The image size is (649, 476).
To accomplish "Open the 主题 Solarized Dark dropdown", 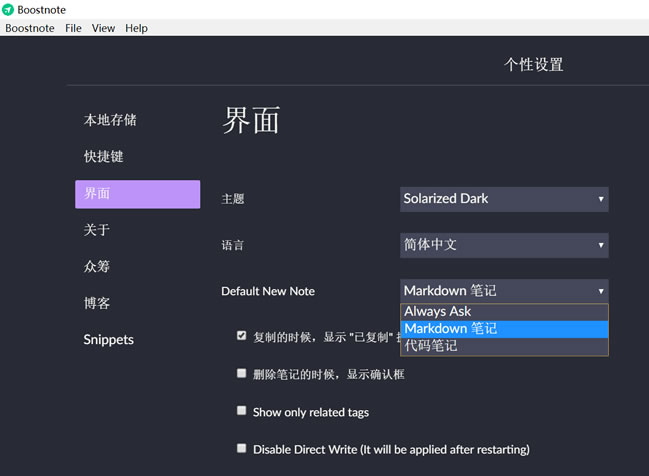I will click(504, 199).
